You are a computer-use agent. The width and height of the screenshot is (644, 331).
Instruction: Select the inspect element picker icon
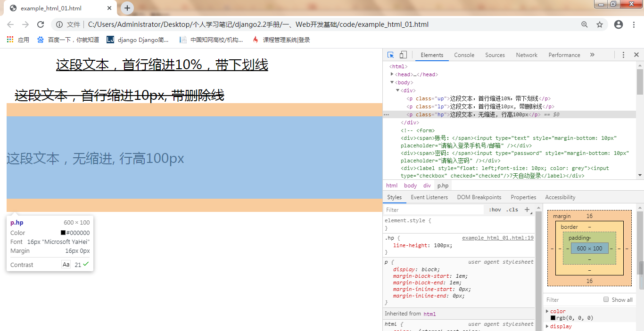pos(391,55)
